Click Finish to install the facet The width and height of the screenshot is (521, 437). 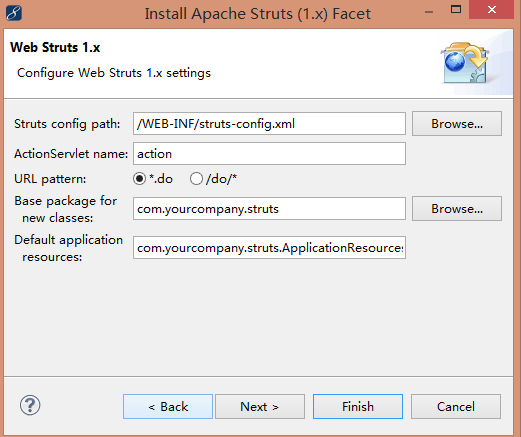(x=358, y=407)
